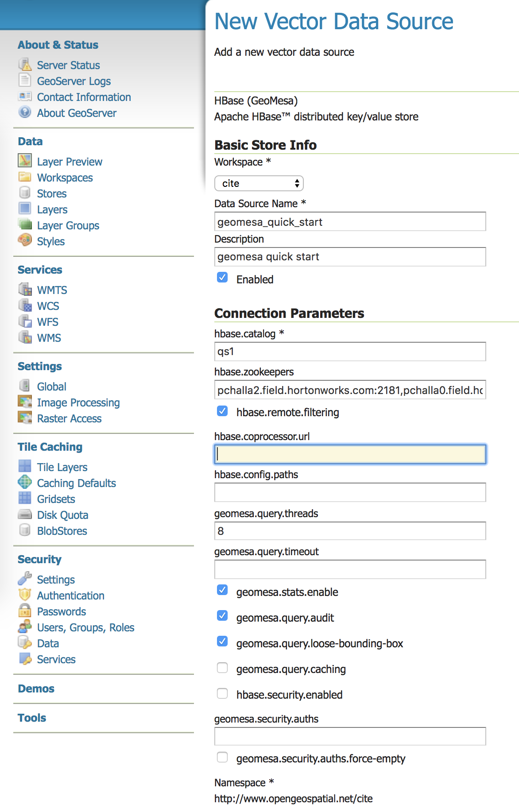Image resolution: width=519 pixels, height=812 pixels.
Task: Toggle hbase.remote.filtering checkbox
Action: (222, 411)
